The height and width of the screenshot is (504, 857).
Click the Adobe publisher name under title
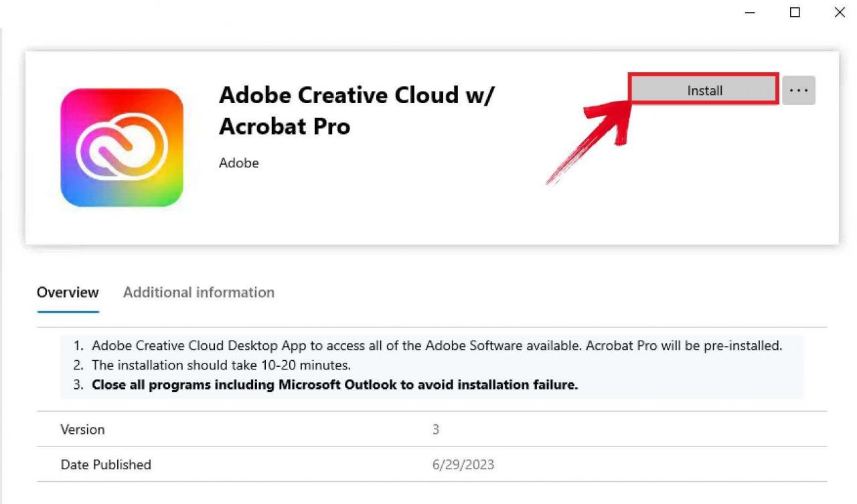click(238, 163)
